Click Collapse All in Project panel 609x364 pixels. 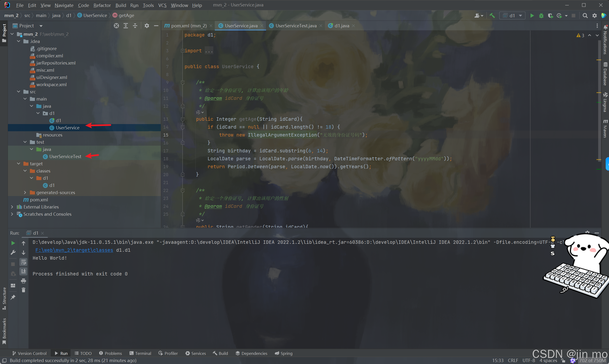coord(135,26)
